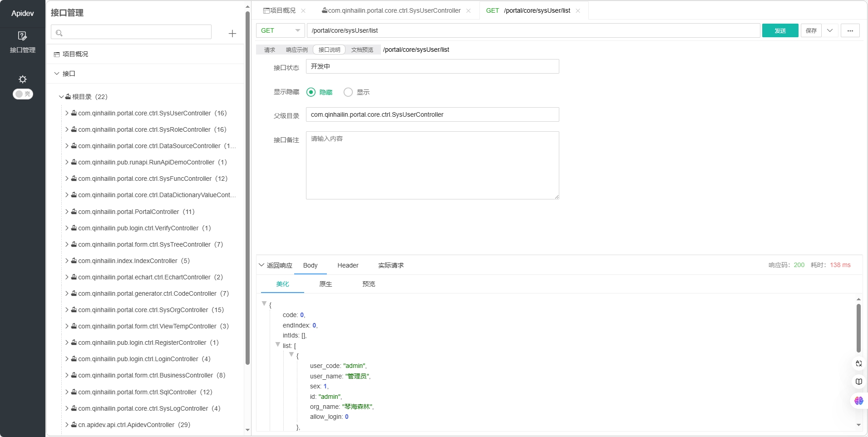This screenshot has width=868, height=437.
Task: Click the 保存 save button
Action: tap(811, 30)
